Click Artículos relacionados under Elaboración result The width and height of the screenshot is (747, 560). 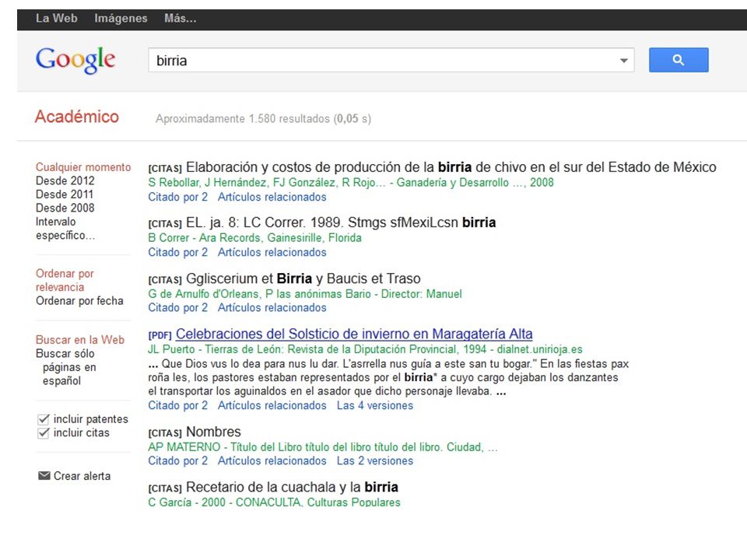click(x=272, y=197)
